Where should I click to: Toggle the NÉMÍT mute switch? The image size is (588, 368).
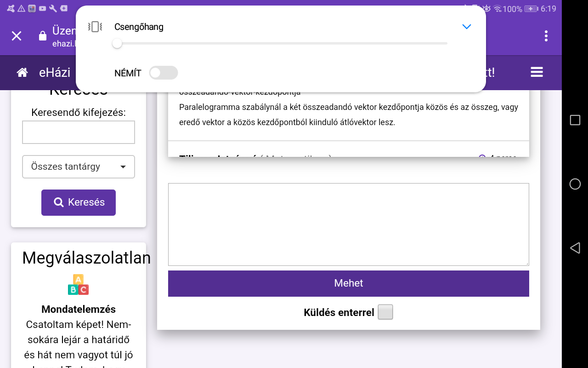coord(163,73)
